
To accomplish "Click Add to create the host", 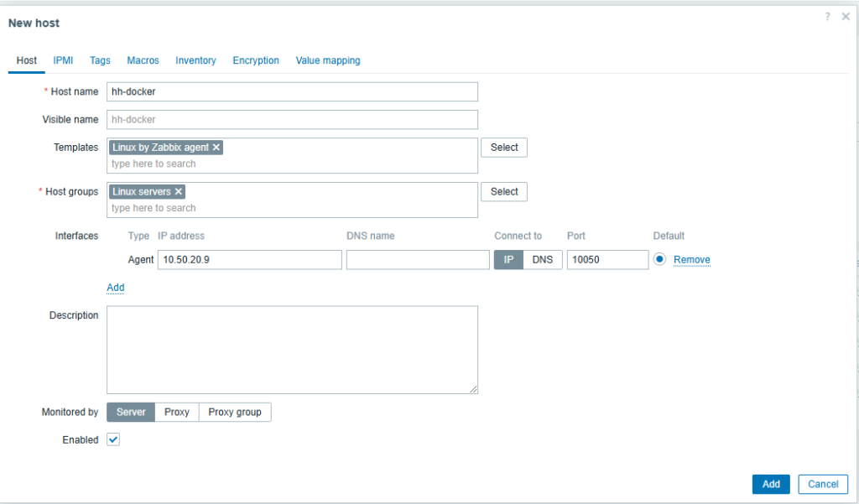I will point(770,484).
